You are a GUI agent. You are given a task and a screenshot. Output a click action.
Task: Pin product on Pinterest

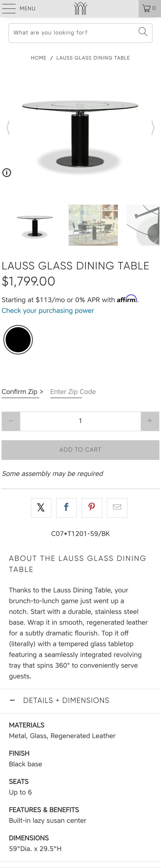coord(92,507)
